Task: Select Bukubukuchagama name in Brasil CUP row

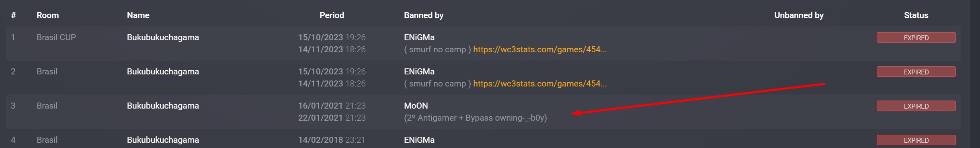Action: pos(163,37)
